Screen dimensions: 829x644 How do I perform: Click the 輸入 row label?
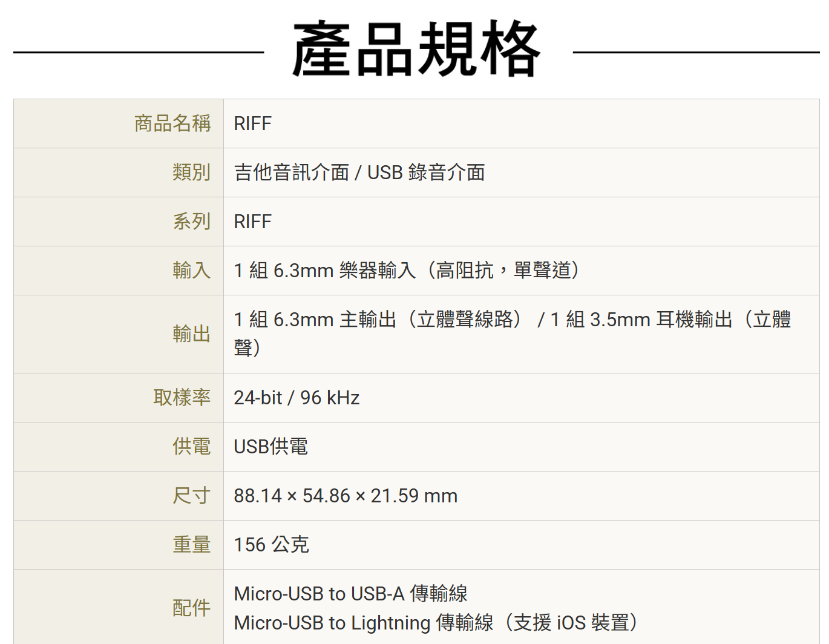[x=191, y=271]
